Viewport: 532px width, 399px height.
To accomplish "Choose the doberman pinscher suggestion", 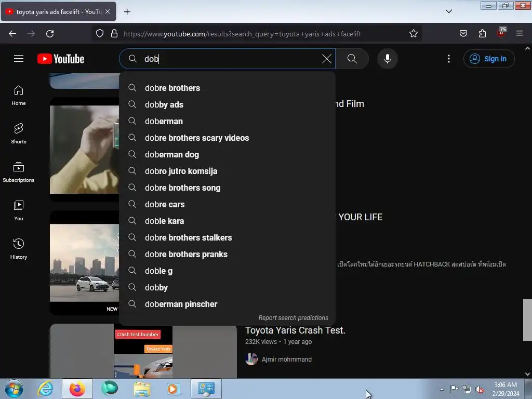I will (x=228, y=304).
